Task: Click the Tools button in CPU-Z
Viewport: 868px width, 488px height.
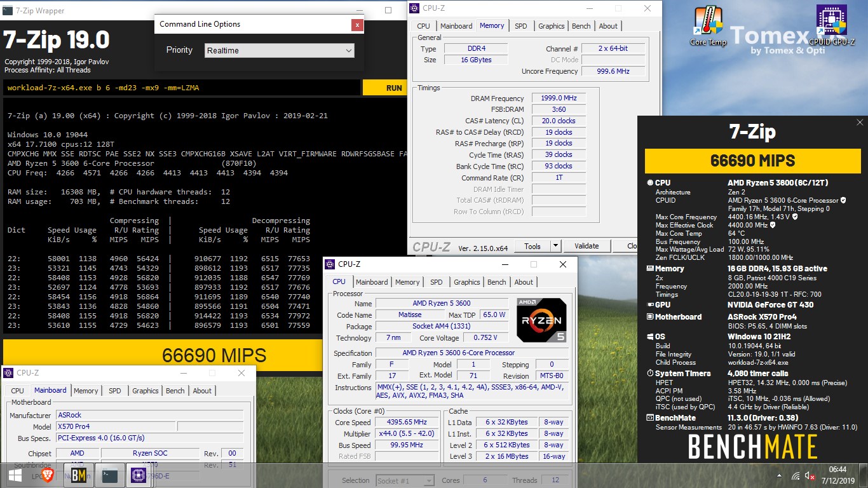Action: click(x=532, y=246)
